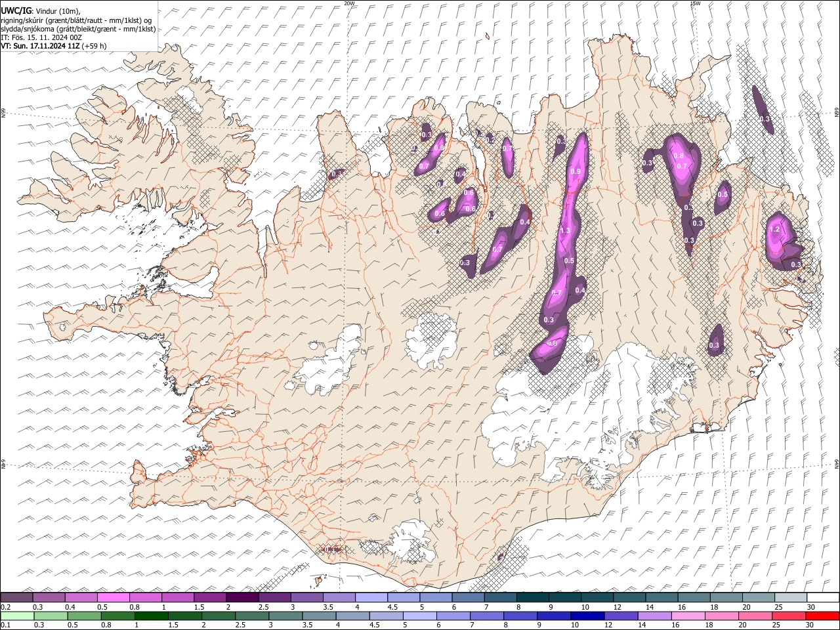
Task: Click the '0.9' snowfall value on the map
Action: (x=576, y=171)
